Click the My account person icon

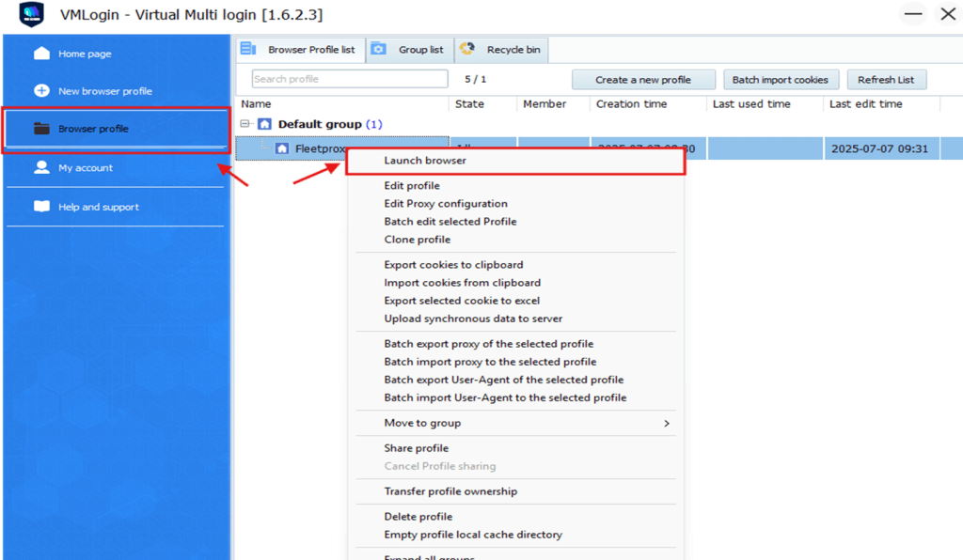(x=41, y=167)
